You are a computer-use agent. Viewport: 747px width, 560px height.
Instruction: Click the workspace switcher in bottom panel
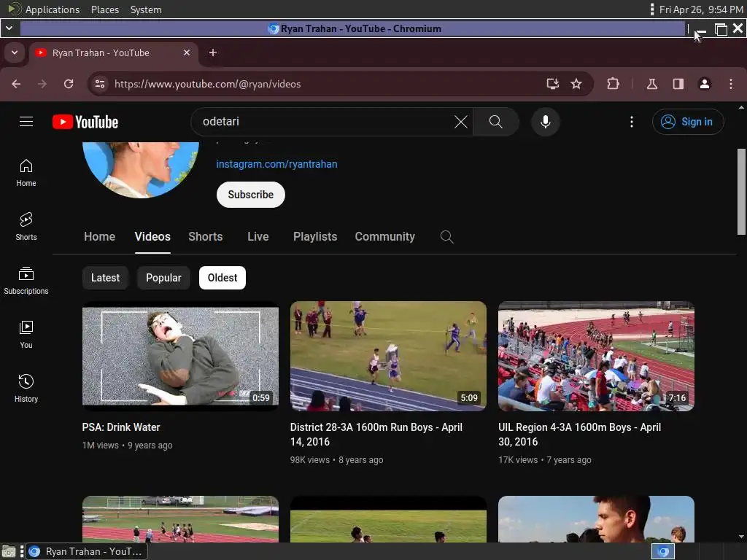tap(663, 551)
